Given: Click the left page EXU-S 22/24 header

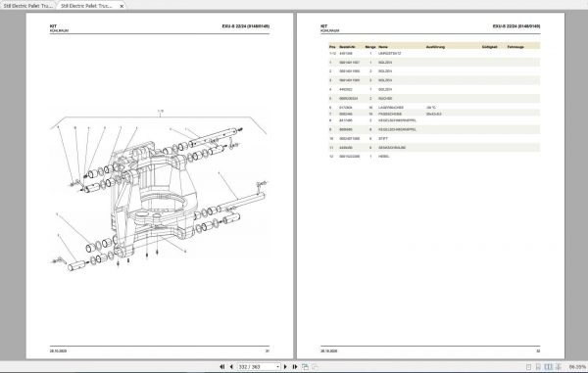Looking at the screenshot, I should [246, 26].
